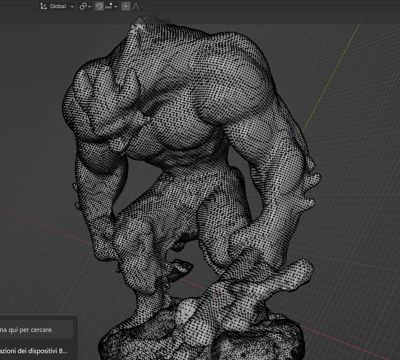Click the transform orientation axes icon
The image size is (400, 360).
[43, 6]
